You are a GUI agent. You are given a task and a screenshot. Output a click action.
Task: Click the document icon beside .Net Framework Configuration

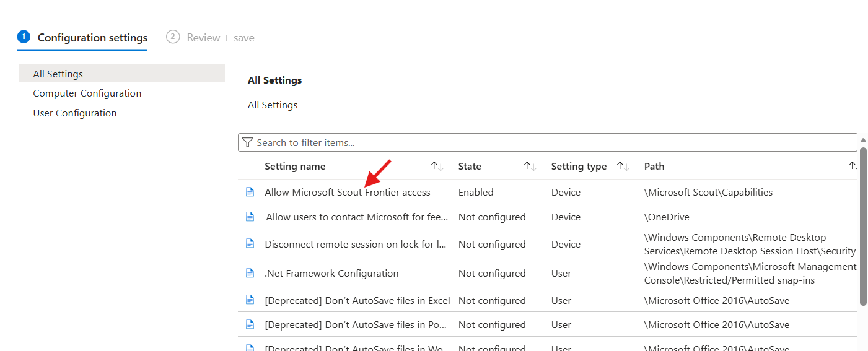[250, 273]
